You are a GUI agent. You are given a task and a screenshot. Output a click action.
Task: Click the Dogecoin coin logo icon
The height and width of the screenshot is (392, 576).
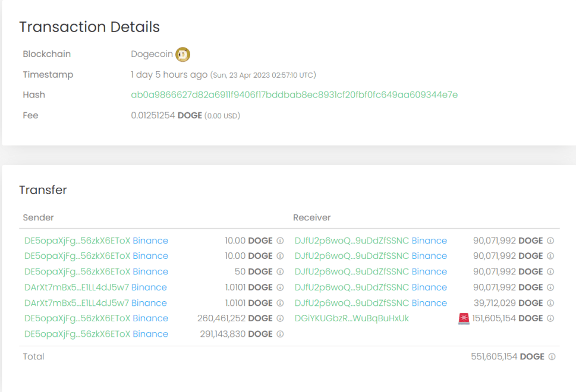point(183,55)
